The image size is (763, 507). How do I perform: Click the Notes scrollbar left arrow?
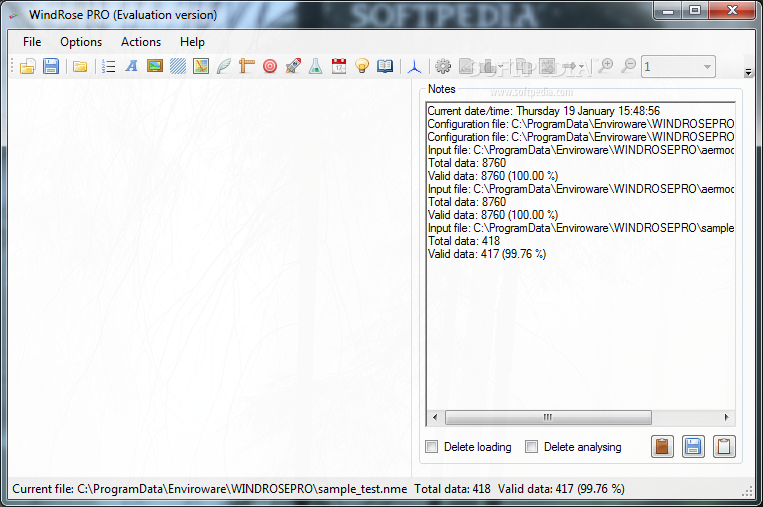[435, 417]
